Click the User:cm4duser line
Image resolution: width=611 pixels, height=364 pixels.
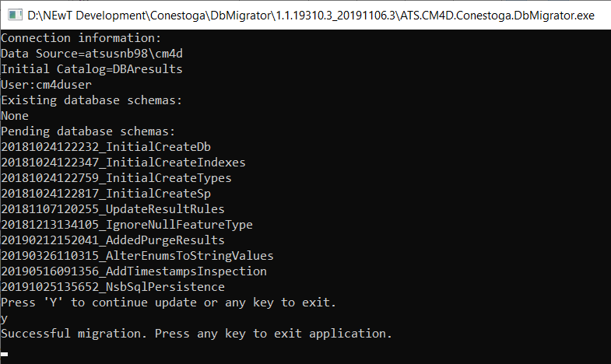pos(46,85)
